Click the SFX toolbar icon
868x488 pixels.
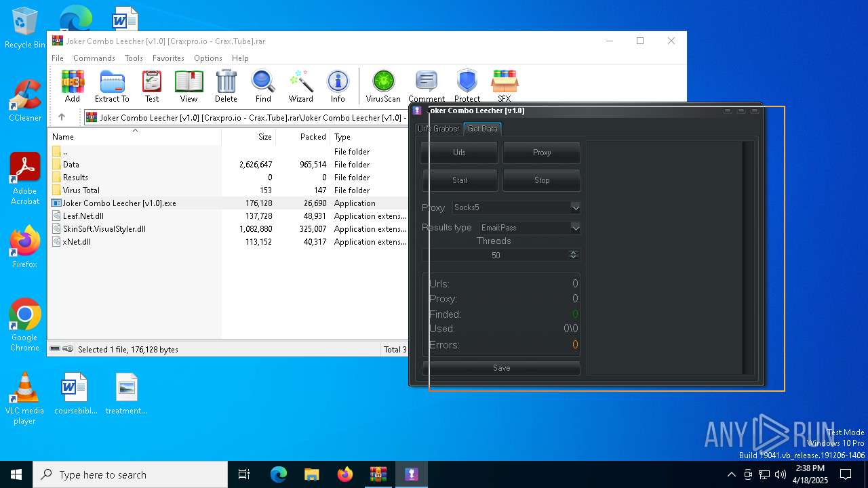pos(505,86)
